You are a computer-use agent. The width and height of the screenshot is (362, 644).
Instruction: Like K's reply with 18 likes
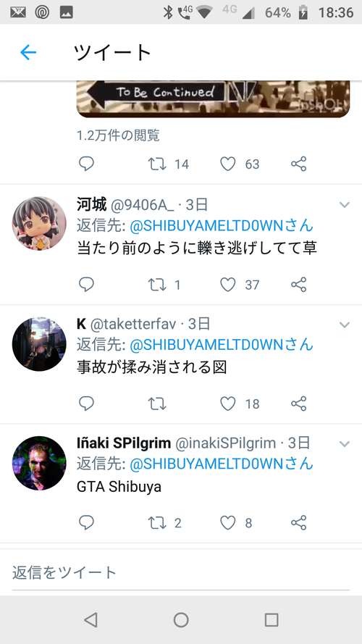point(228,403)
